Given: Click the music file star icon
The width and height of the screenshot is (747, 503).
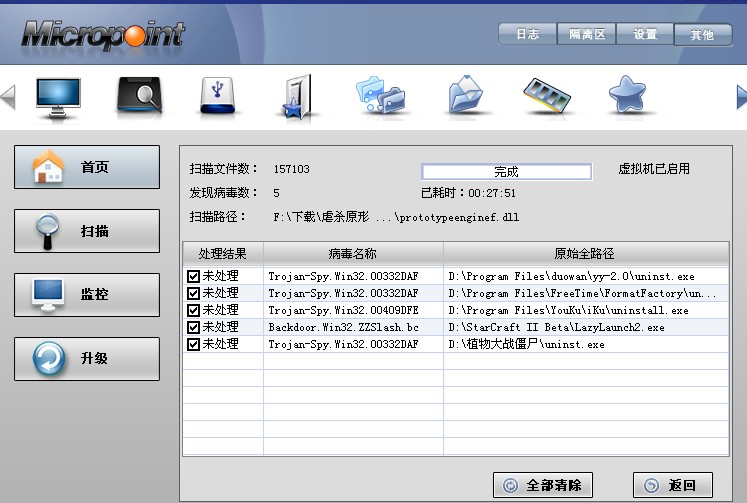Looking at the screenshot, I should pyautogui.click(x=297, y=97).
